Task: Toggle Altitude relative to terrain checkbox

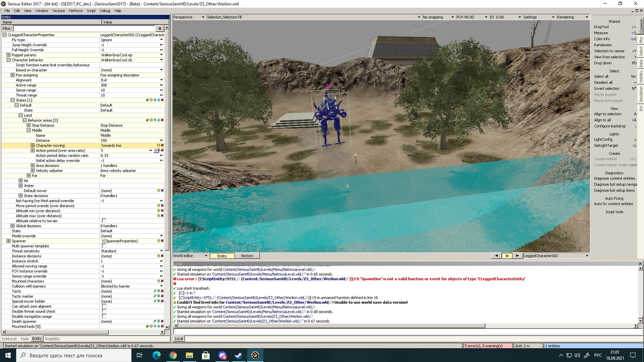Action: pyautogui.click(x=104, y=221)
